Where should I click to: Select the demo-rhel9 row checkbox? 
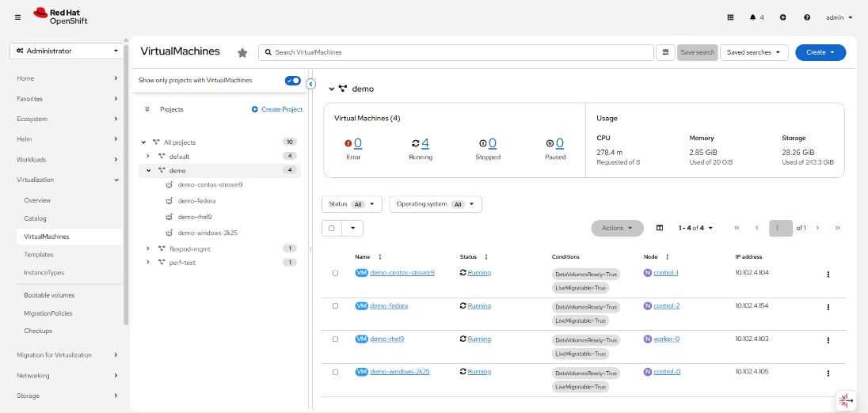coord(336,339)
